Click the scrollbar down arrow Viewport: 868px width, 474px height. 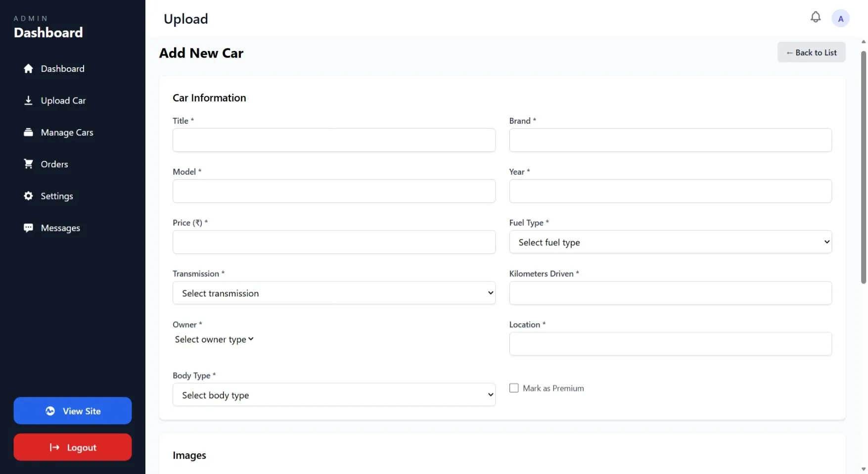pyautogui.click(x=863, y=469)
